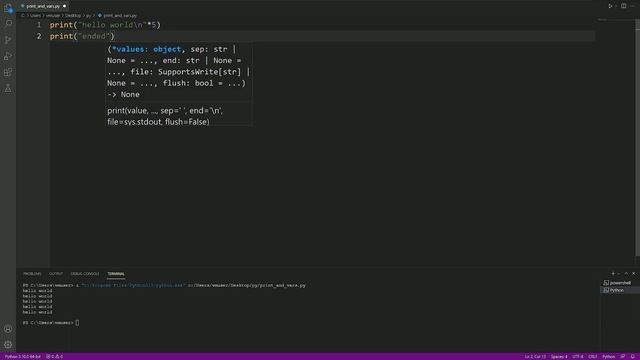The image size is (640, 360).
Task: Switch to the Terminal panel tab
Action: point(116,274)
